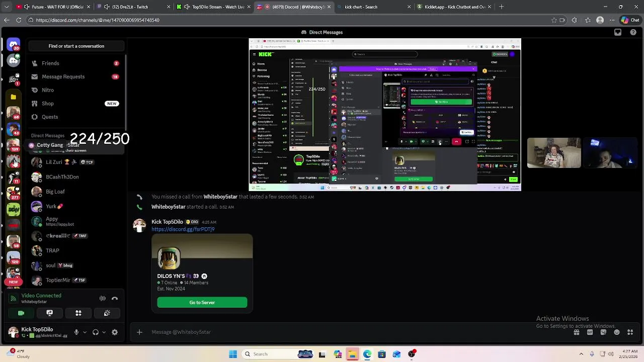Reload the Discord page
Image resolution: width=644 pixels, height=362 pixels.
click(x=19, y=20)
